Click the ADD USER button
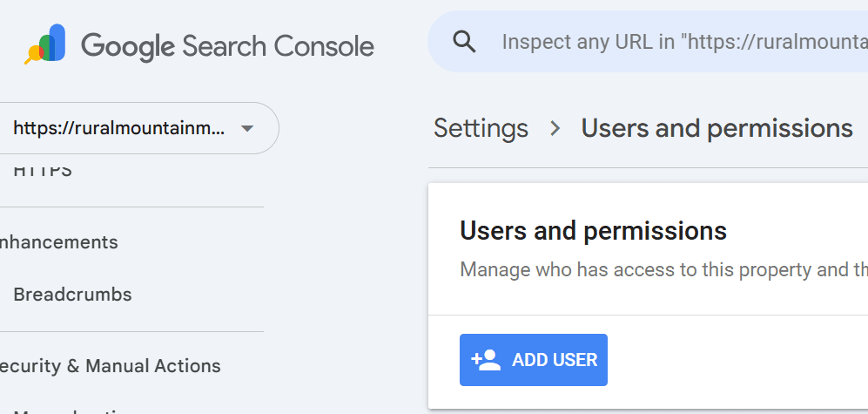 [533, 360]
